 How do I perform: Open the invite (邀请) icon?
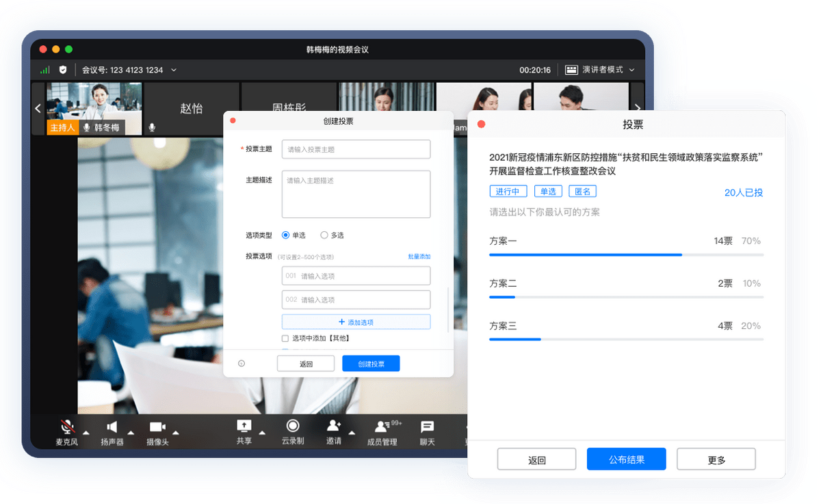click(x=333, y=427)
